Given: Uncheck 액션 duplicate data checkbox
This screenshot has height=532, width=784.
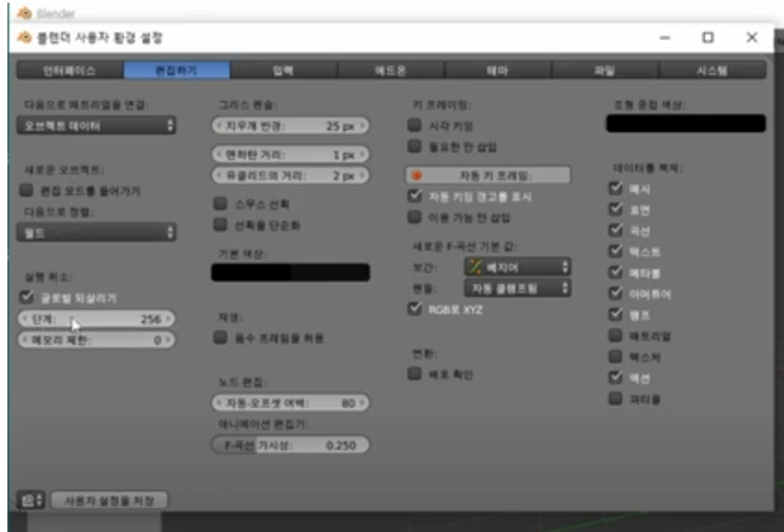Looking at the screenshot, I should [x=616, y=377].
